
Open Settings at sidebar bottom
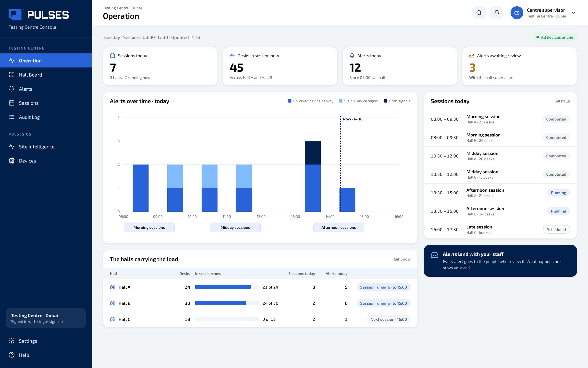(x=46, y=341)
